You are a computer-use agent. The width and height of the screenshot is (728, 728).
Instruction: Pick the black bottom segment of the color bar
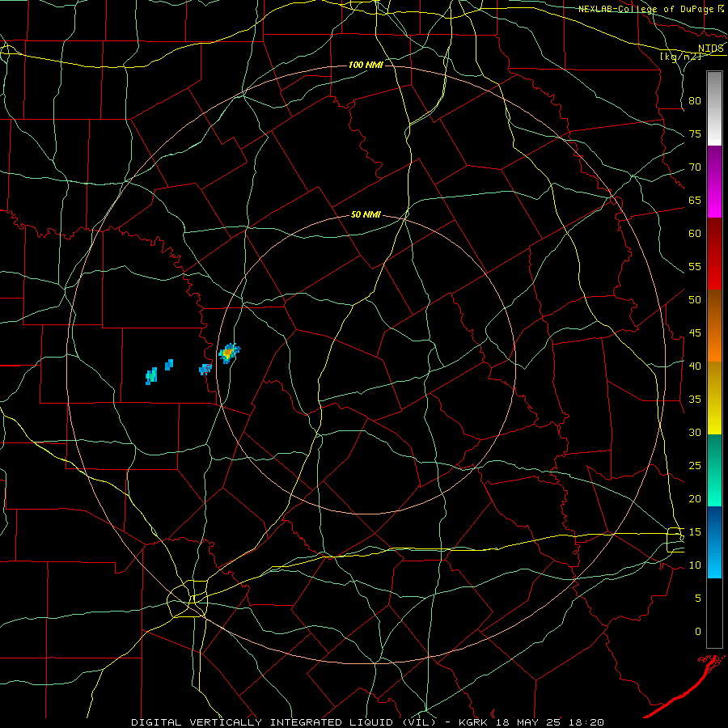coord(714,613)
